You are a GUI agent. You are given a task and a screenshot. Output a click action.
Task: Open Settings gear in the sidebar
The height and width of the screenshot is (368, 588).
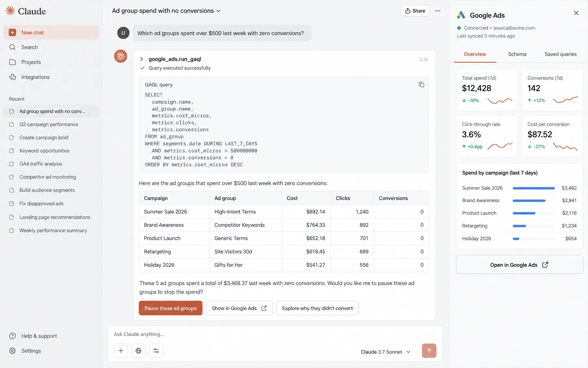tap(12, 351)
